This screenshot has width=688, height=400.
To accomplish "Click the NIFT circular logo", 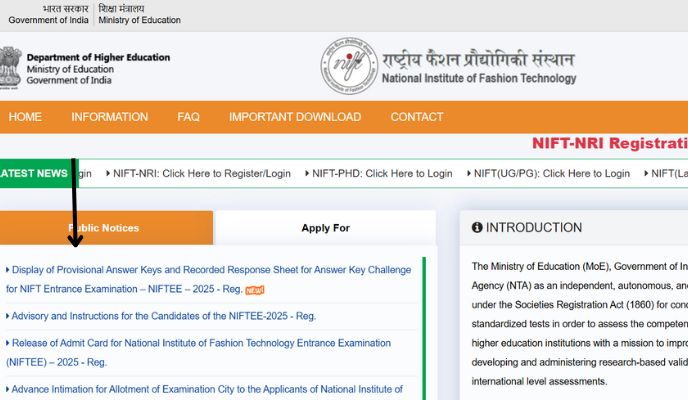I will click(x=349, y=67).
